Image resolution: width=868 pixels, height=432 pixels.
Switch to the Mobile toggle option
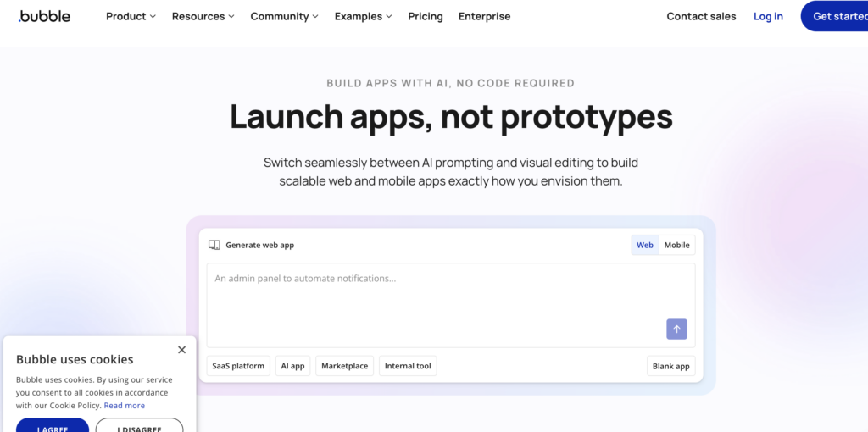point(676,245)
